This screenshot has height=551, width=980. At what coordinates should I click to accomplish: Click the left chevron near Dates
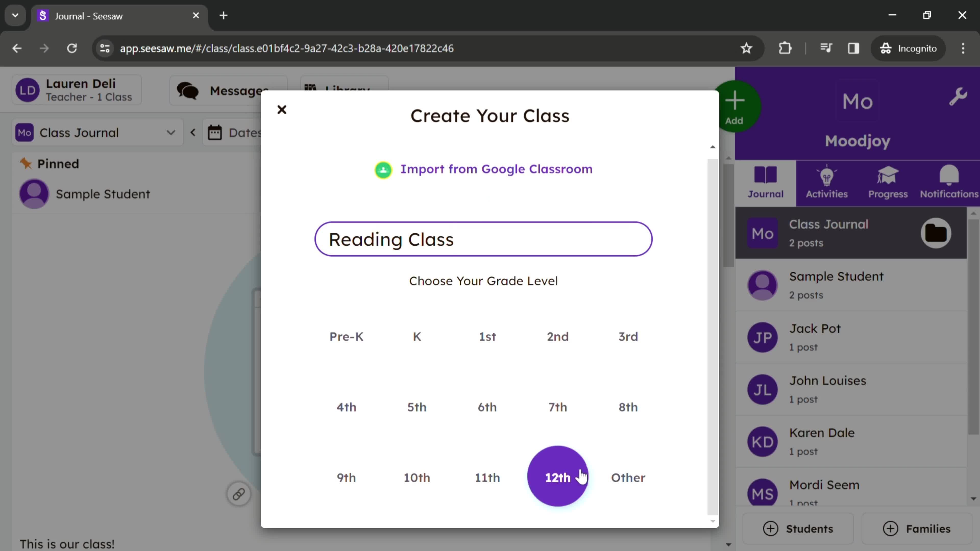click(x=193, y=133)
